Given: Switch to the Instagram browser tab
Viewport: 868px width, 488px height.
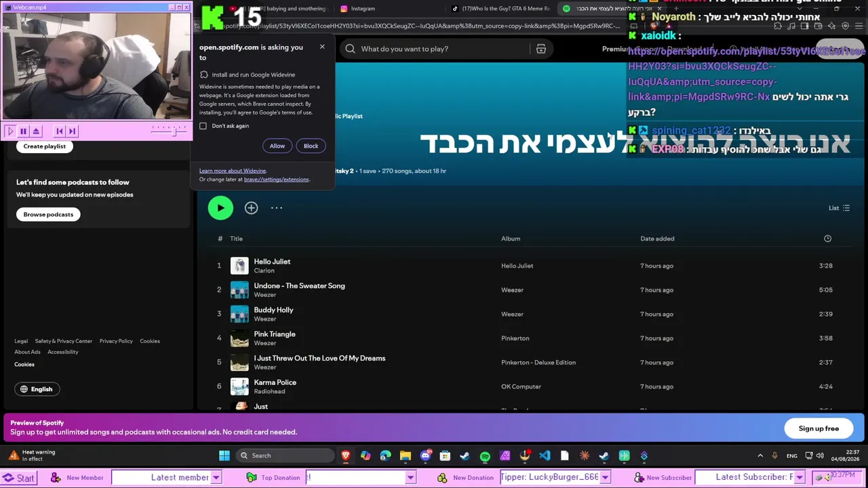Looking at the screenshot, I should coord(363,9).
